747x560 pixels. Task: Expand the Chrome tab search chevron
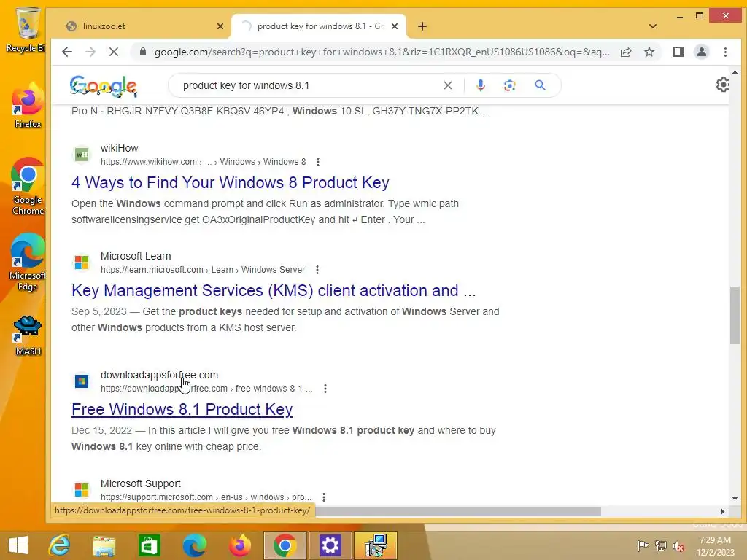coord(653,26)
